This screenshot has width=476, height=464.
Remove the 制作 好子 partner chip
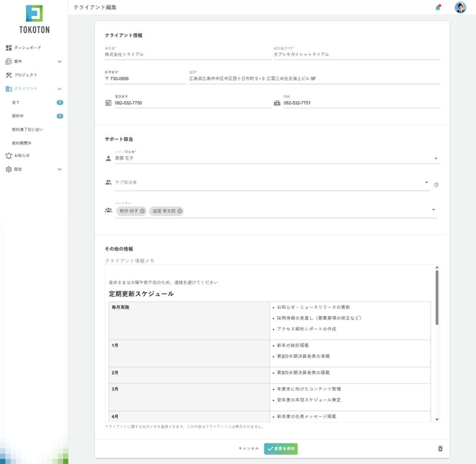pos(143,211)
